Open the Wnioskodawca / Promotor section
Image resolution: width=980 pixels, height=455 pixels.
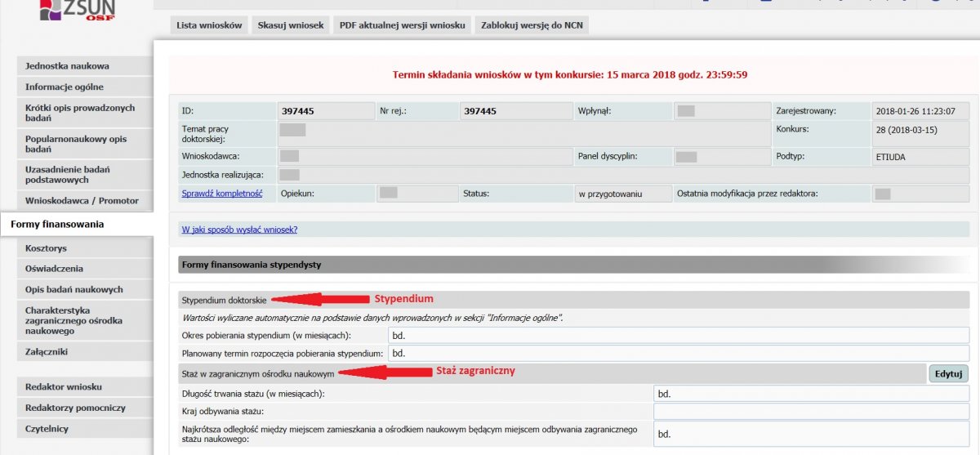point(82,201)
